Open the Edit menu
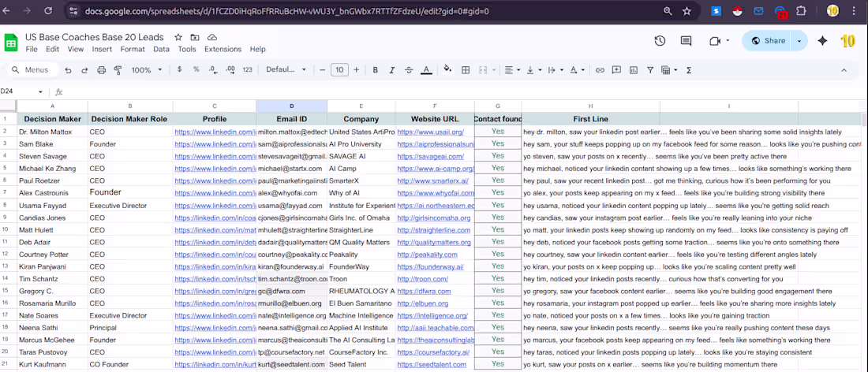Image resolution: width=868 pixels, height=372 pixels. tap(53, 49)
